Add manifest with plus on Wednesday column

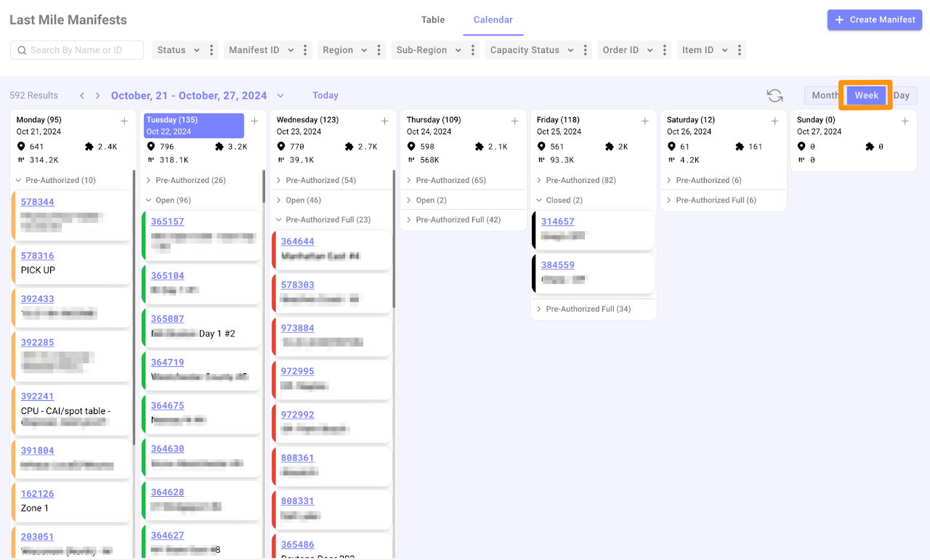tap(384, 121)
